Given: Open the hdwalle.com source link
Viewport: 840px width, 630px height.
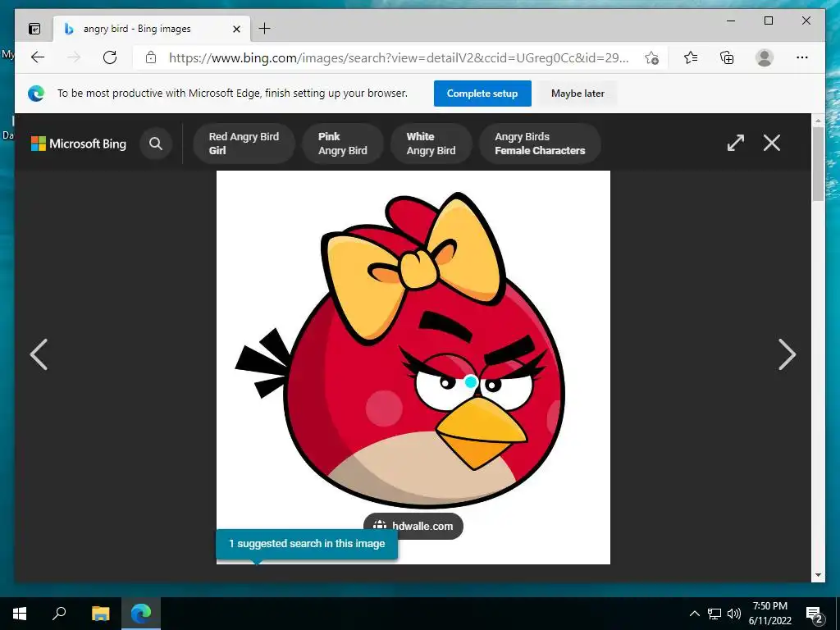Looking at the screenshot, I should coord(413,526).
